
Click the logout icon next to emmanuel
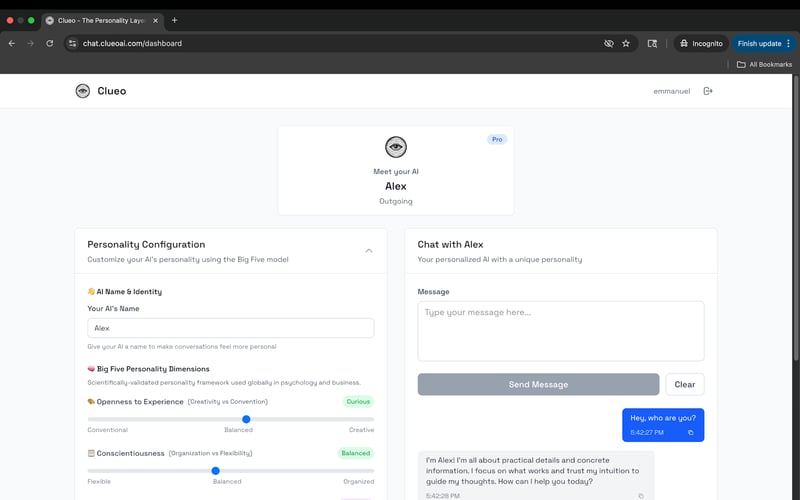coord(708,91)
